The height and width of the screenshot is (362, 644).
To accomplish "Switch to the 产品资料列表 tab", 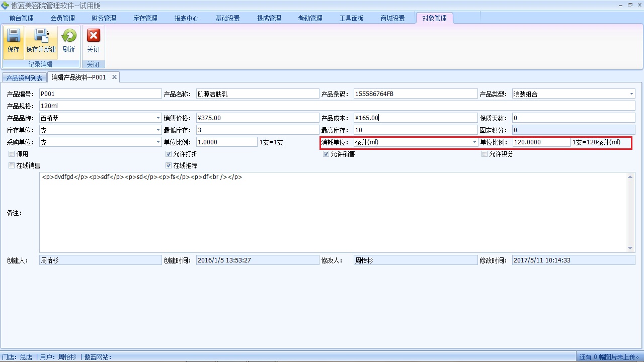I will click(24, 77).
